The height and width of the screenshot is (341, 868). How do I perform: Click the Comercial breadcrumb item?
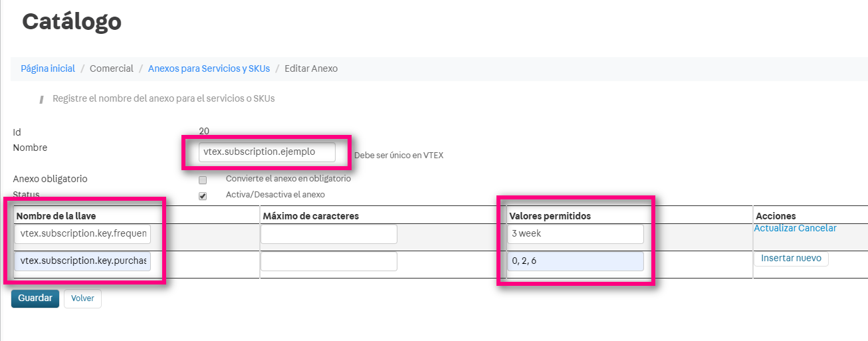click(112, 68)
